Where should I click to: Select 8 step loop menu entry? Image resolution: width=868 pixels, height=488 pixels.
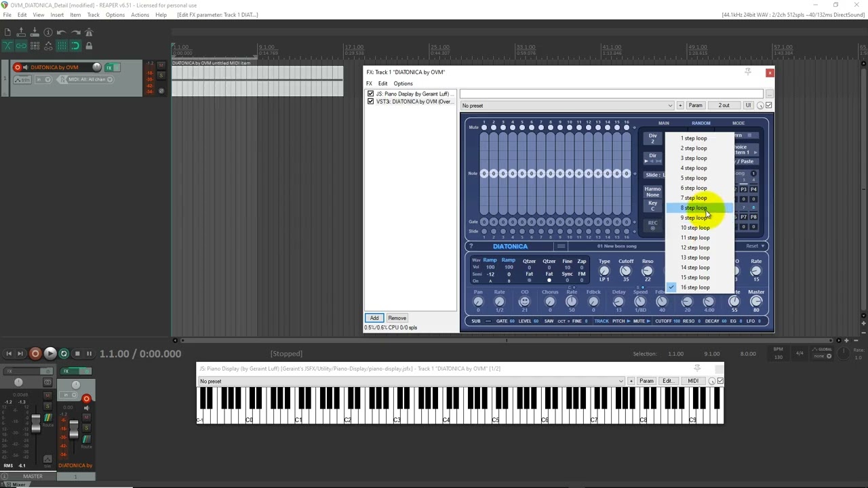pyautogui.click(x=698, y=208)
